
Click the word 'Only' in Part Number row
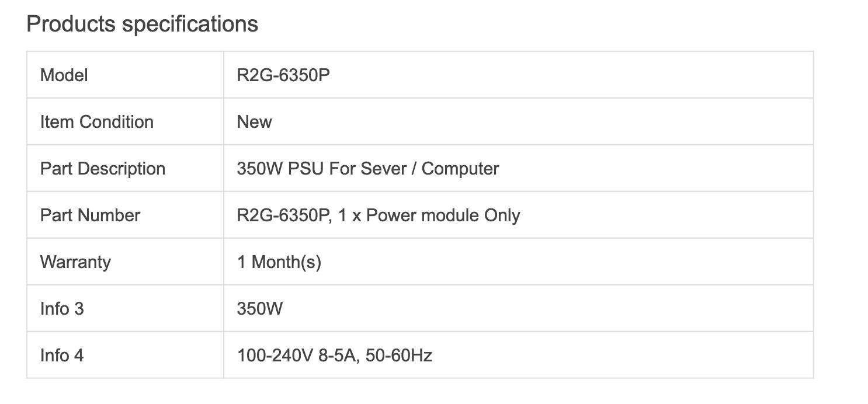click(502, 215)
